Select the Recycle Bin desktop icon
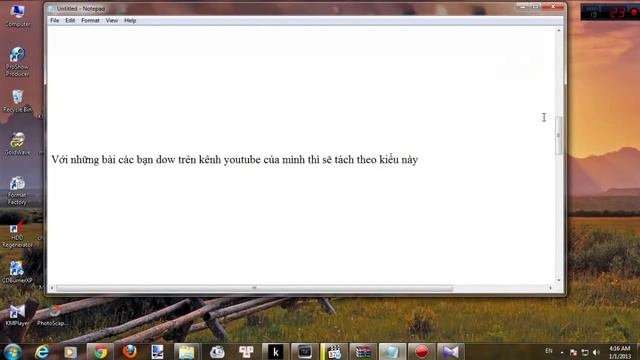This screenshot has height=360, width=640. pyautogui.click(x=17, y=101)
